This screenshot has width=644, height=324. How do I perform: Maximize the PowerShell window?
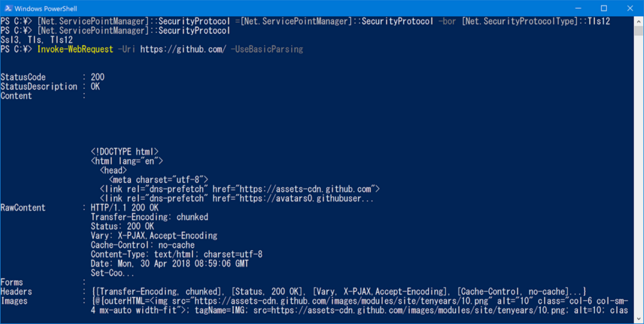[x=604, y=8]
